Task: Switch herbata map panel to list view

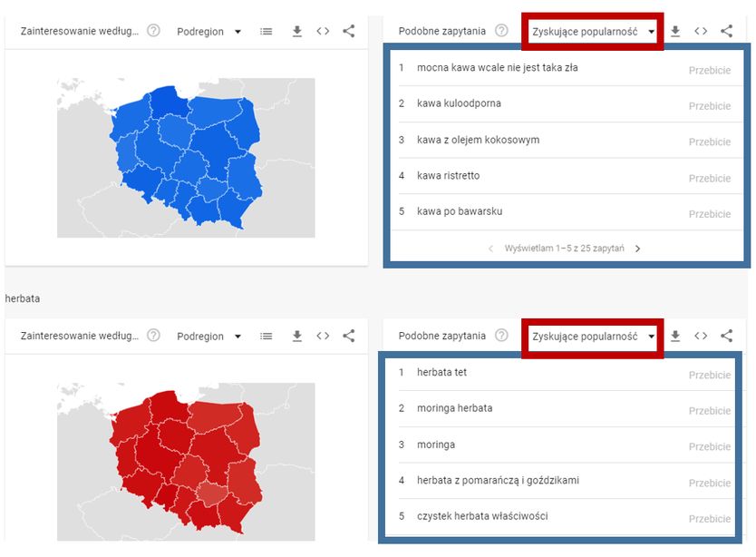Action: tap(266, 336)
